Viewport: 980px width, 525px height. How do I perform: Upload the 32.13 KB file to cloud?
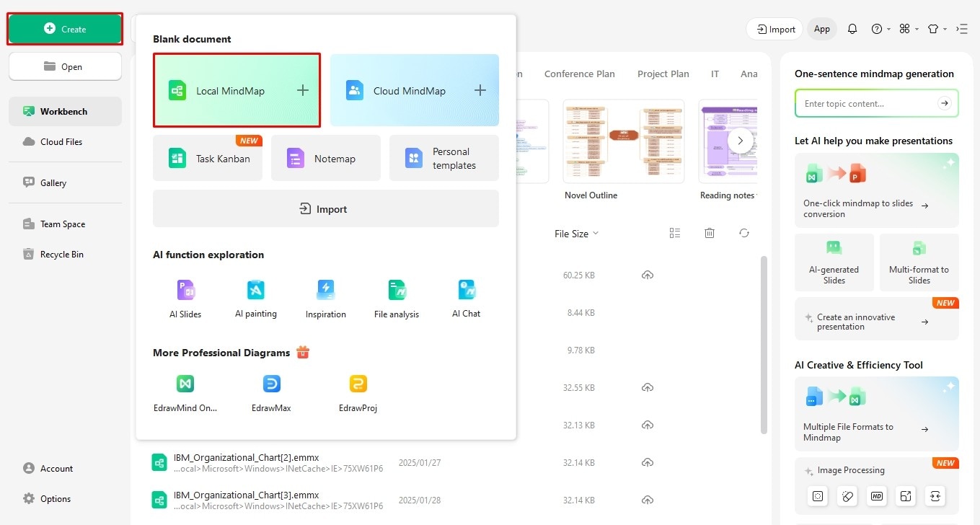(648, 425)
